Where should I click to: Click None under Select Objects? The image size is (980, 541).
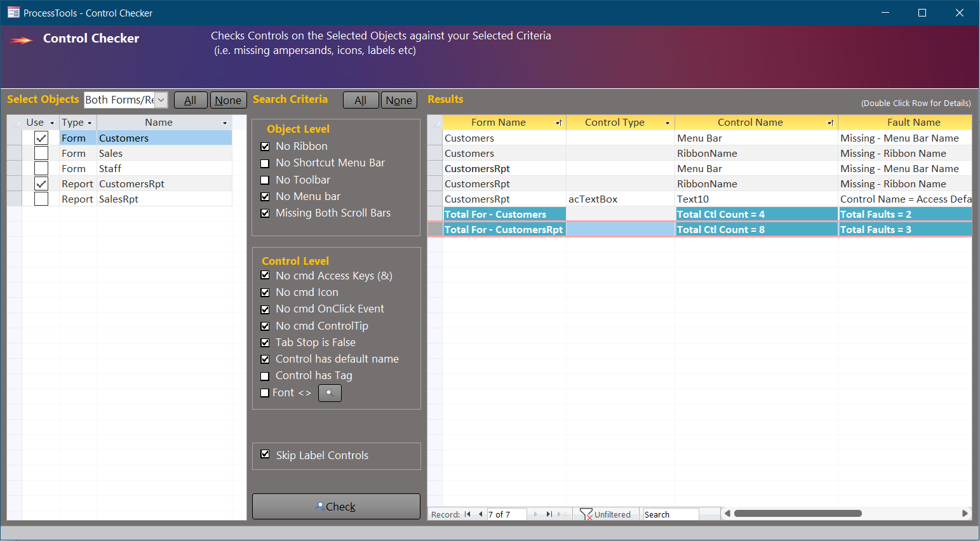point(228,100)
